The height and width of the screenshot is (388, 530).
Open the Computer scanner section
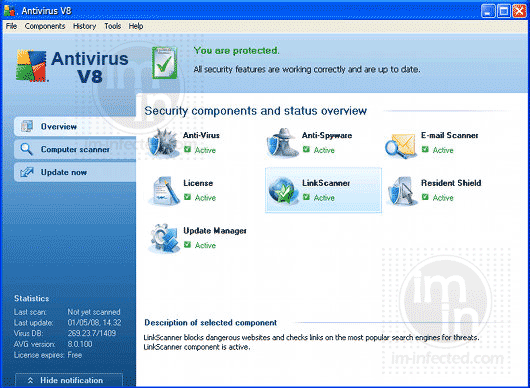click(x=75, y=149)
